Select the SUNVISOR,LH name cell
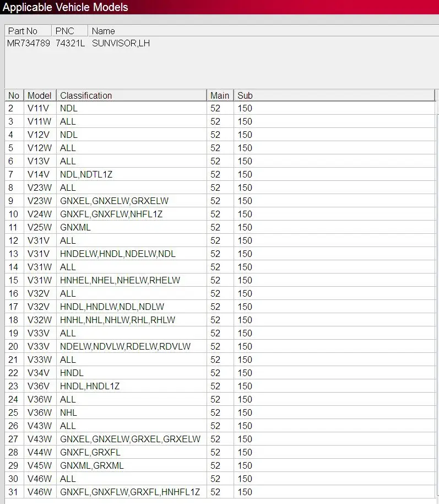Viewport: 439px width, 504px height. click(121, 43)
